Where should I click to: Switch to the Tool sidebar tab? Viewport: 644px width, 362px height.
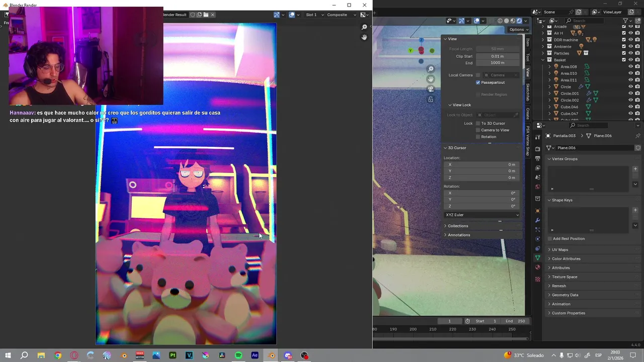click(527, 57)
